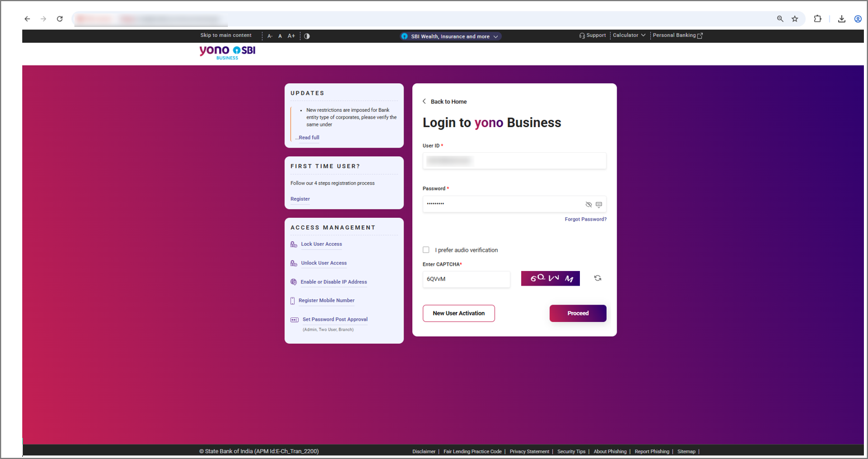This screenshot has width=868, height=459.
Task: Open Set Password Post Approval
Action: coord(335,320)
